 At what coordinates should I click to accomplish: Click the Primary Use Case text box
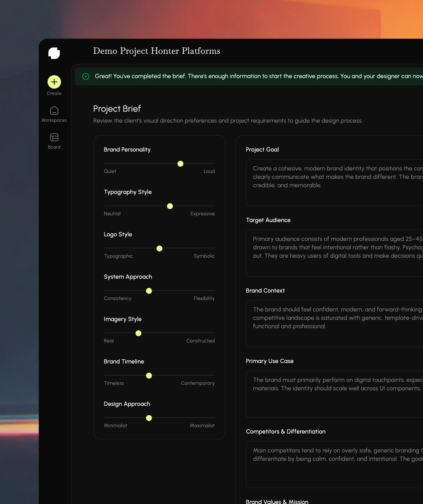click(334, 394)
